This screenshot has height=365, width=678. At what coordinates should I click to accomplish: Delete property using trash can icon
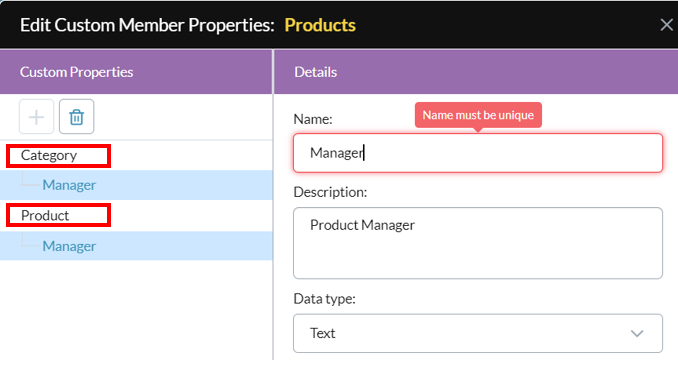point(77,117)
